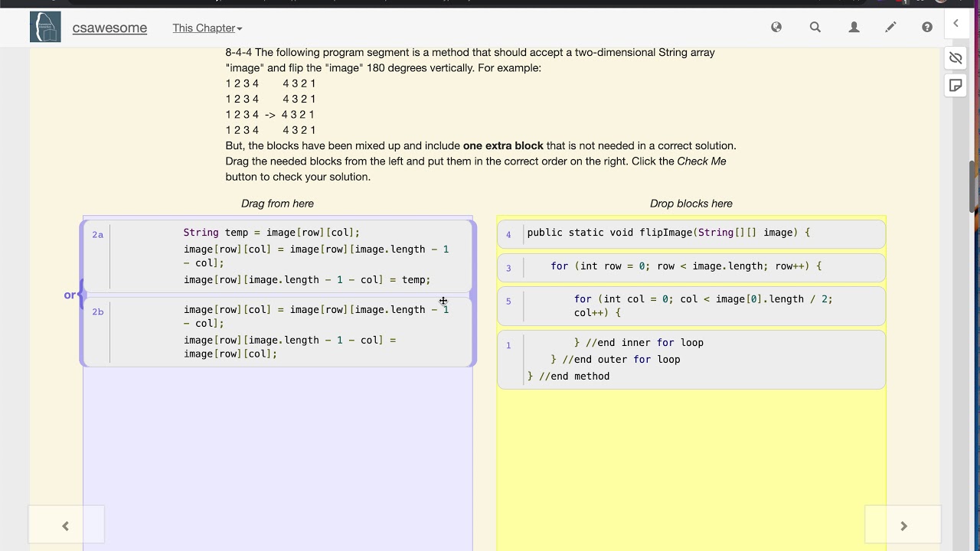Go to next page arrow
This screenshot has height=551, width=980.
903,526
